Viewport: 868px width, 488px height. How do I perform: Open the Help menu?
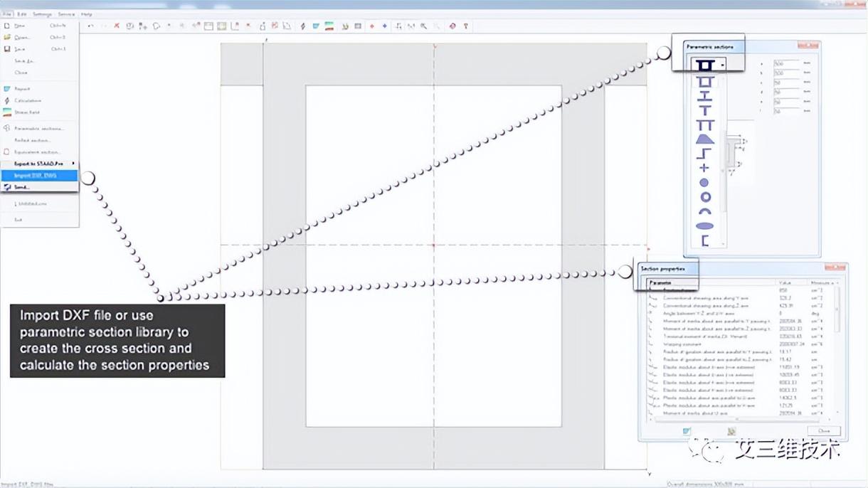(86, 14)
